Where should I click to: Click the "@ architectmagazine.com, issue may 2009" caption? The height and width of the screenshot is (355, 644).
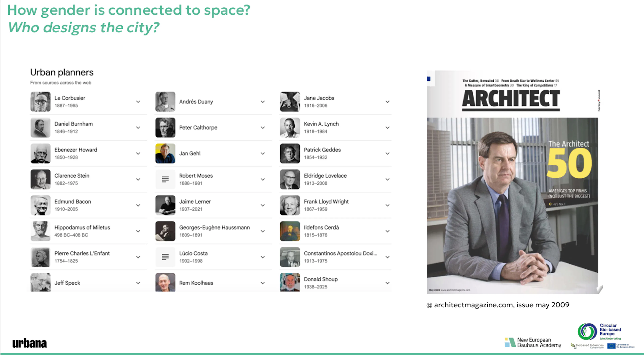(498, 305)
